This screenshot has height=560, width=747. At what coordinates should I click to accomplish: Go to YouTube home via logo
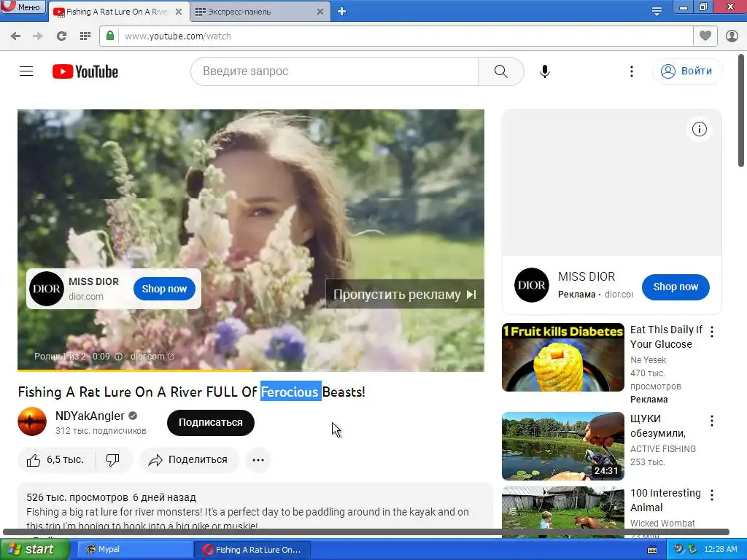[85, 71]
